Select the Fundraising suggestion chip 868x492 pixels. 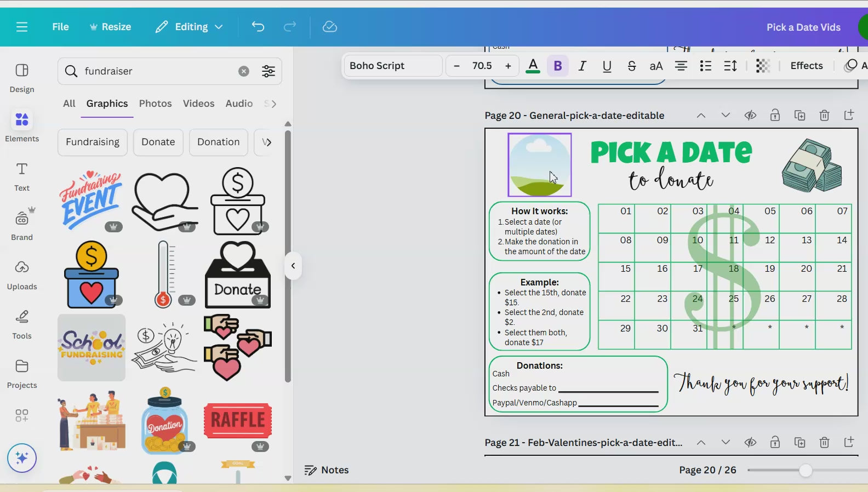coord(93,142)
